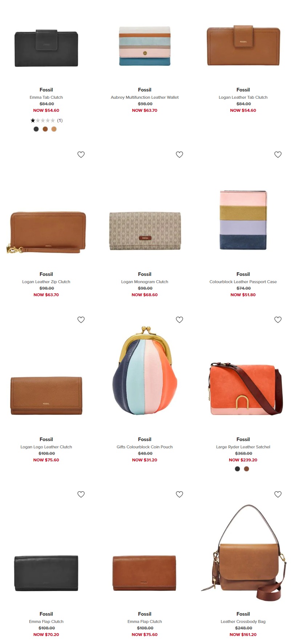The image size is (307, 644).
Task: Open Logan Leather Tab Clutch product name
Action: click(x=243, y=97)
